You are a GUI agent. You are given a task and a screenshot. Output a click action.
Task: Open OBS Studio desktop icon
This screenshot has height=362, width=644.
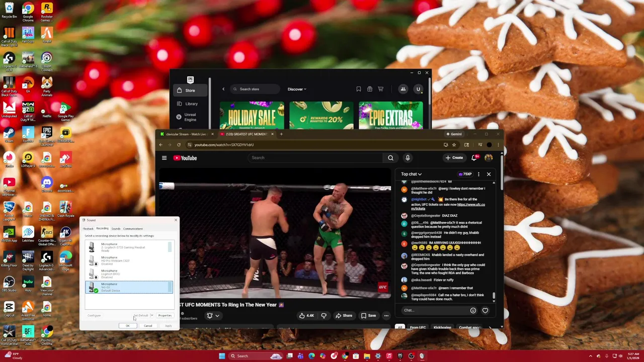click(x=9, y=284)
